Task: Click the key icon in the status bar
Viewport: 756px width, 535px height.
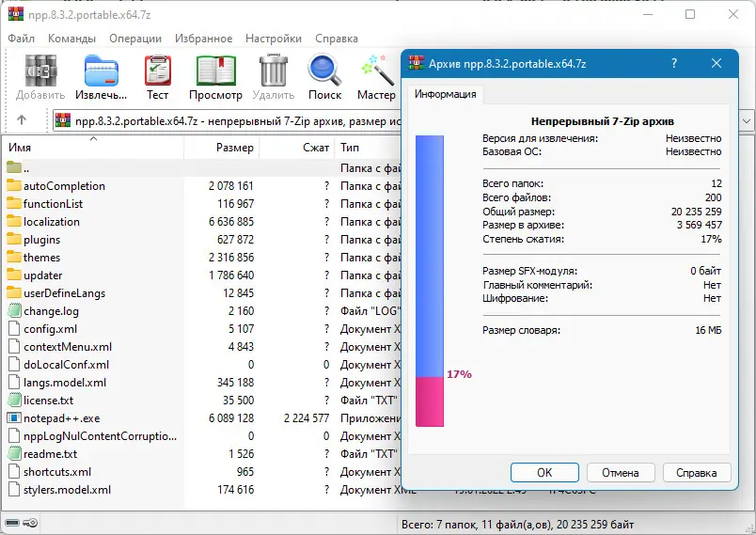Action: click(30, 523)
